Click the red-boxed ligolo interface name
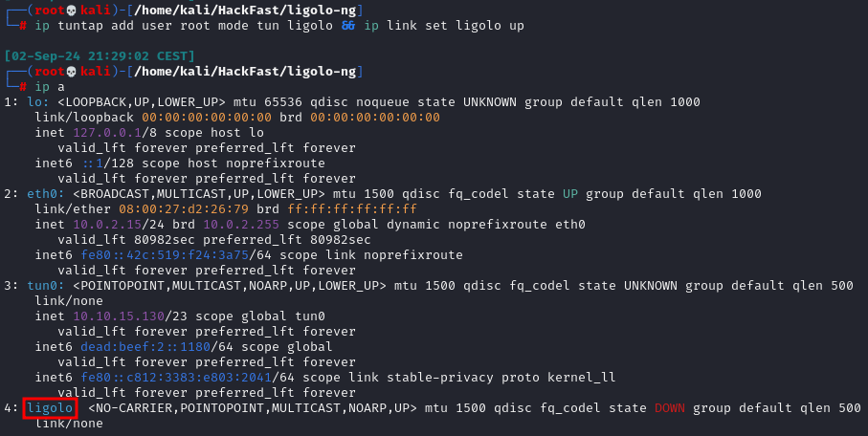Image resolution: width=868 pixels, height=436 pixels. click(x=50, y=407)
